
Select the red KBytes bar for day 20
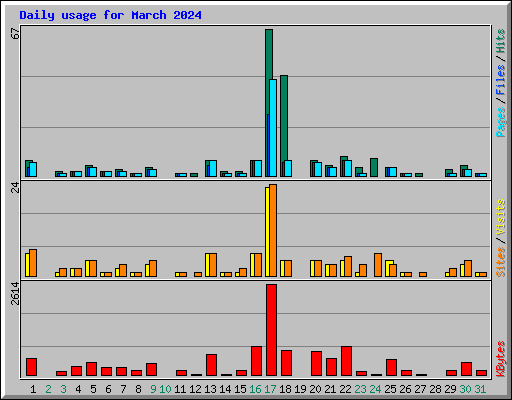(x=316, y=363)
